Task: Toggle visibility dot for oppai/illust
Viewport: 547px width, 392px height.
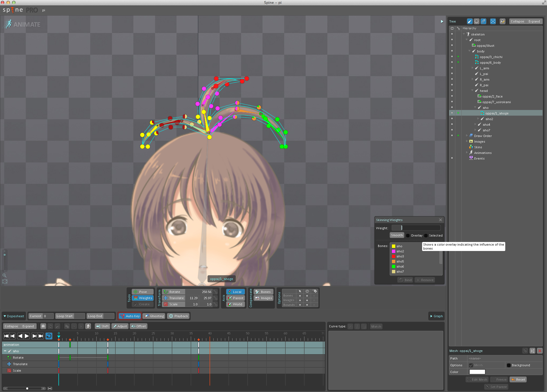Action: pos(452,45)
